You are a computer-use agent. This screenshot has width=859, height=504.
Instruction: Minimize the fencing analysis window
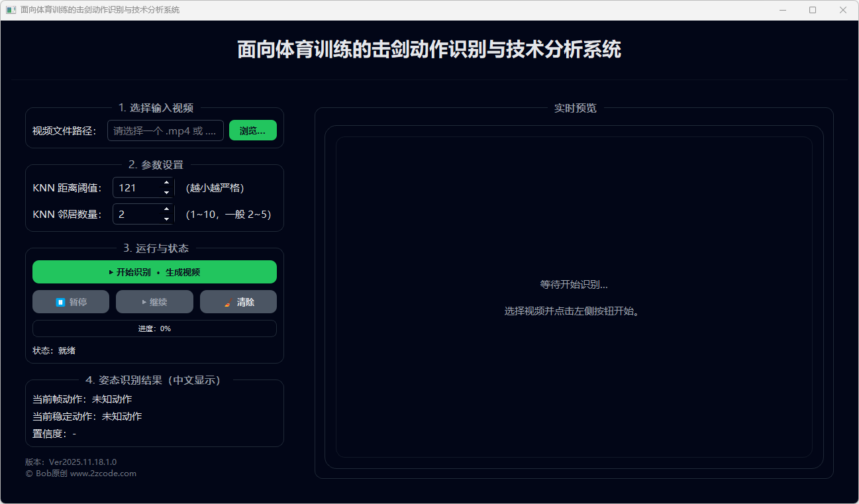tap(782, 10)
